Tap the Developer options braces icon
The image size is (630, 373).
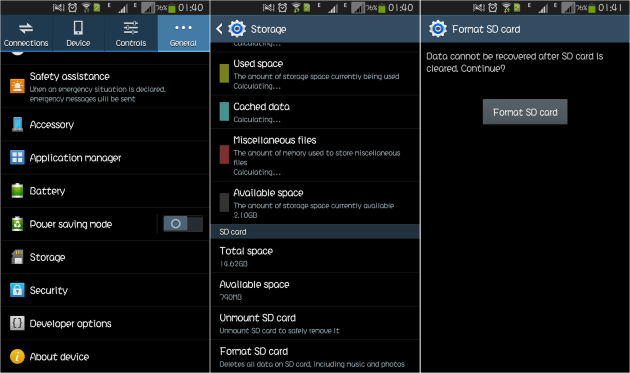click(17, 323)
